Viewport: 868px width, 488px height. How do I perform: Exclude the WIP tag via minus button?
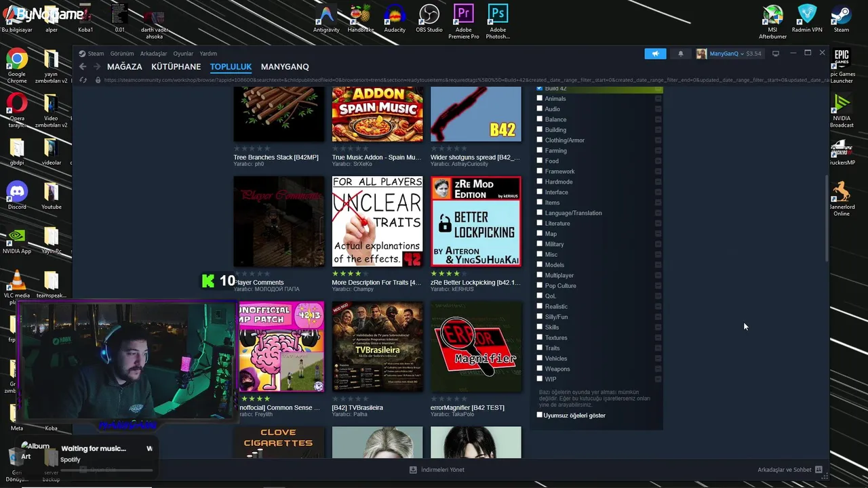coord(658,379)
